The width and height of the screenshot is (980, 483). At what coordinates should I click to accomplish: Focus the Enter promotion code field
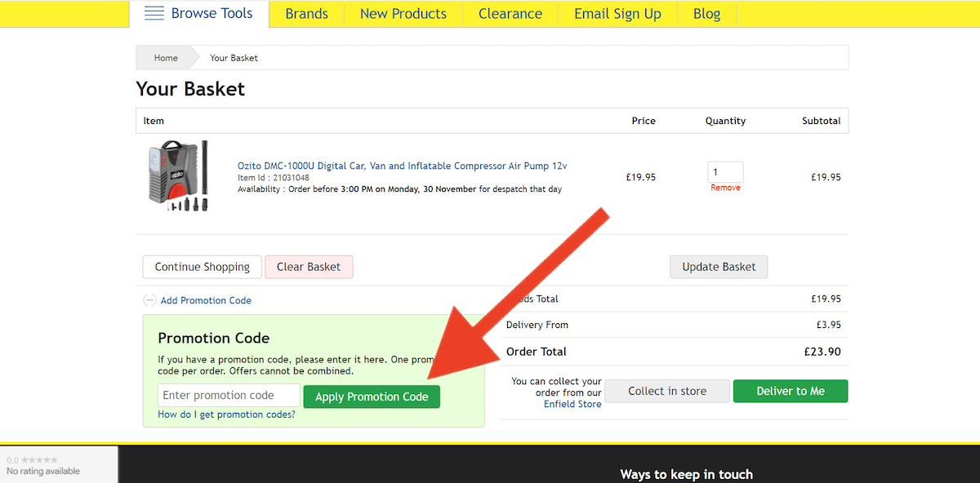[229, 396]
